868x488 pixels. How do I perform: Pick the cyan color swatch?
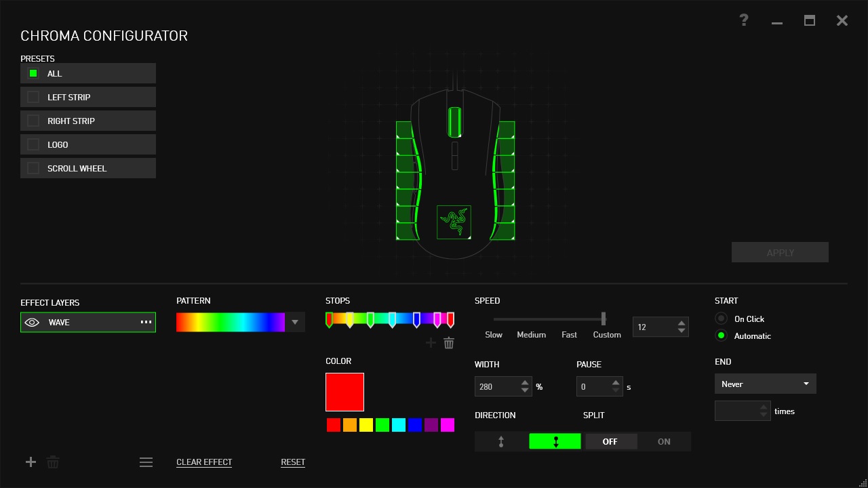pos(399,425)
